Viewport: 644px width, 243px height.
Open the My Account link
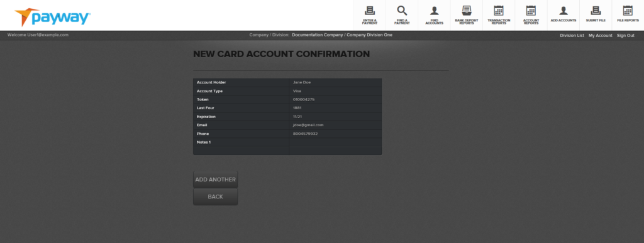point(600,36)
